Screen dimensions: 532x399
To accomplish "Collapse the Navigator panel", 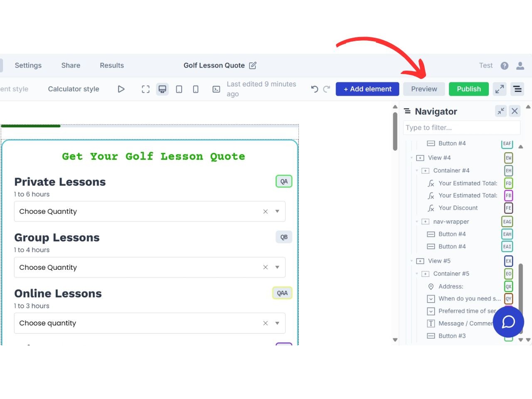I will point(501,111).
